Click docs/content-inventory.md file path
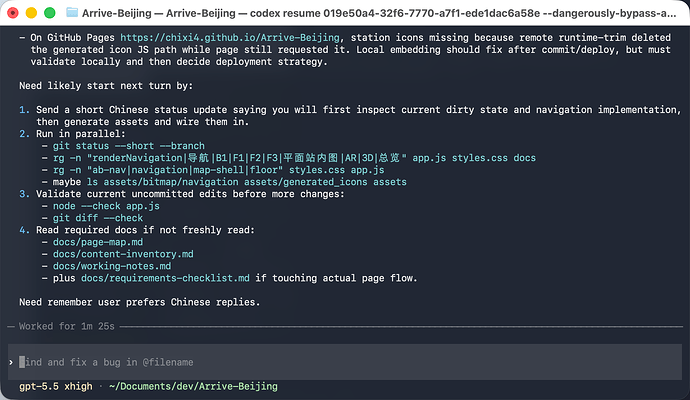 click(x=123, y=254)
